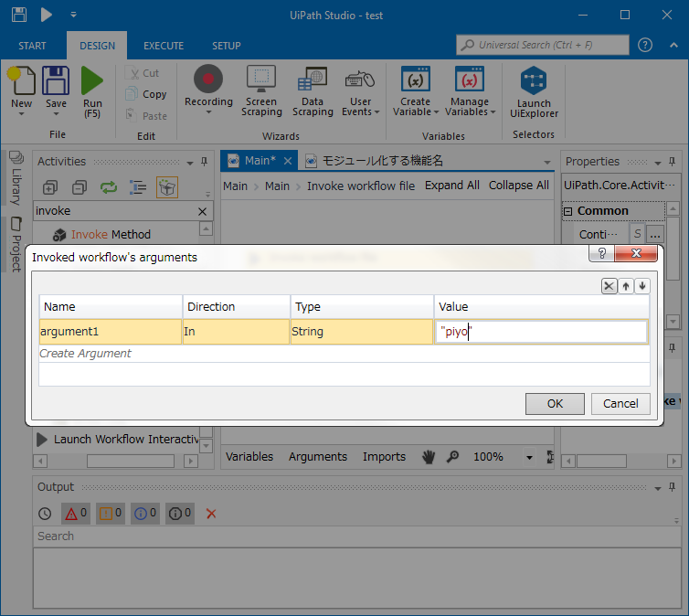Open the New dropdown arrow
This screenshot has width=689, height=616.
(x=21, y=114)
